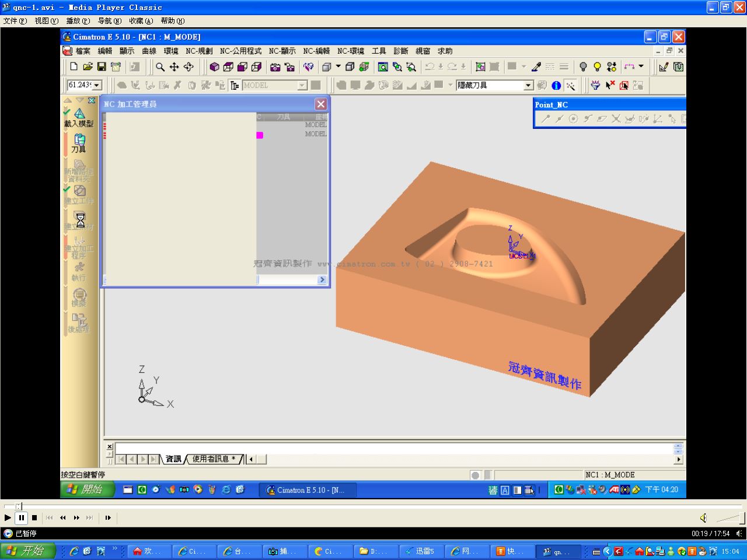Click the zoom window icon in toolbar

tap(383, 66)
